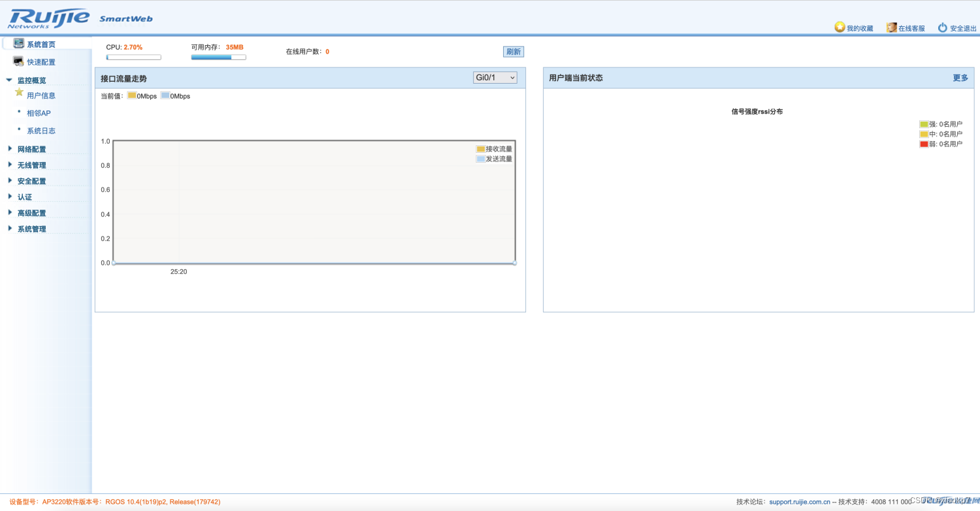Screen dimensions: 980x511
Task: Open 相邻AP under 监控概览
Action: (x=39, y=113)
